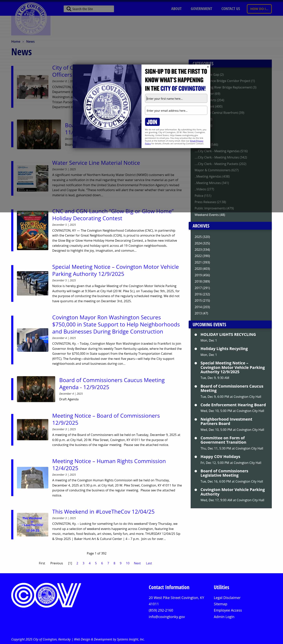Image resolution: width=283 pixels, height=644 pixels.
Task: Select City Clerk - Meeting Agendas (516)
Action: point(221,151)
